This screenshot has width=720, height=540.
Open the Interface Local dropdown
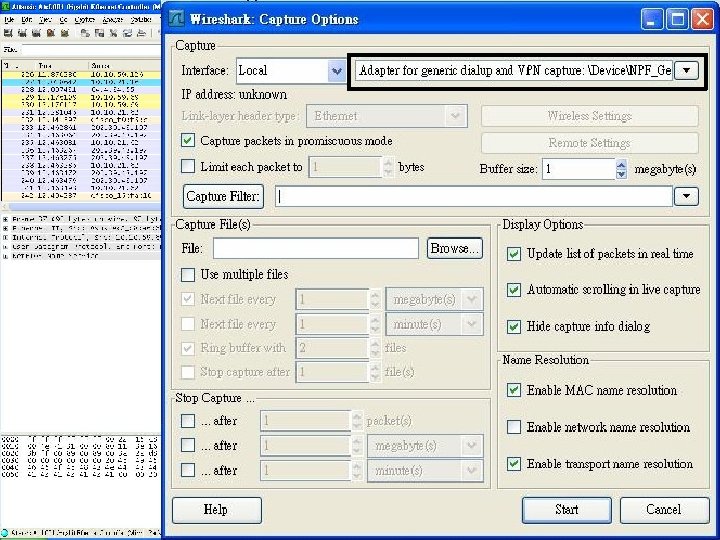[x=337, y=71]
